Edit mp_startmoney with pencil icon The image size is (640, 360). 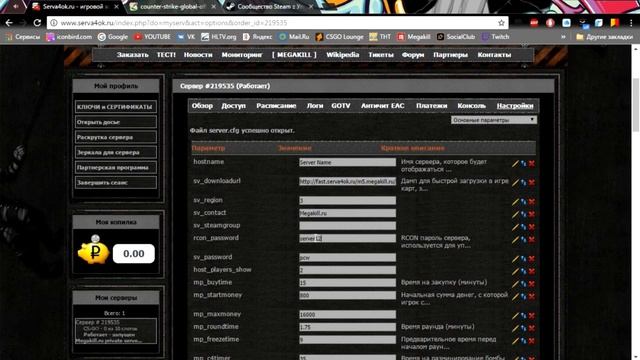[x=515, y=297]
